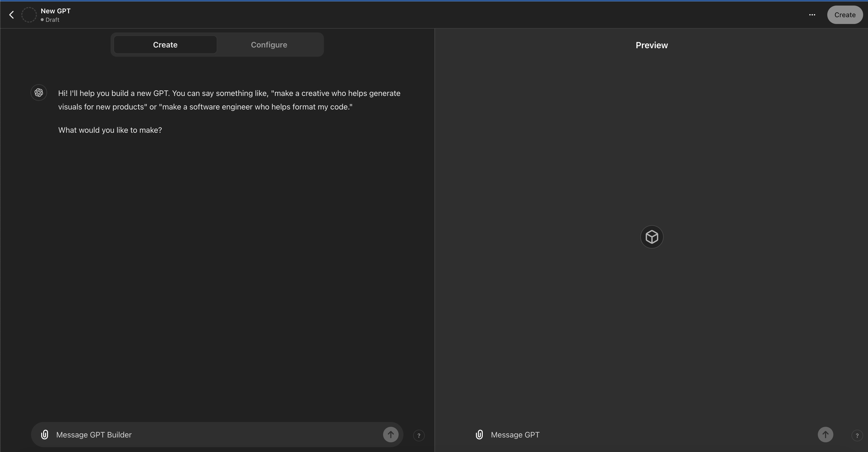Send the Preview message arrow button

coord(825,435)
